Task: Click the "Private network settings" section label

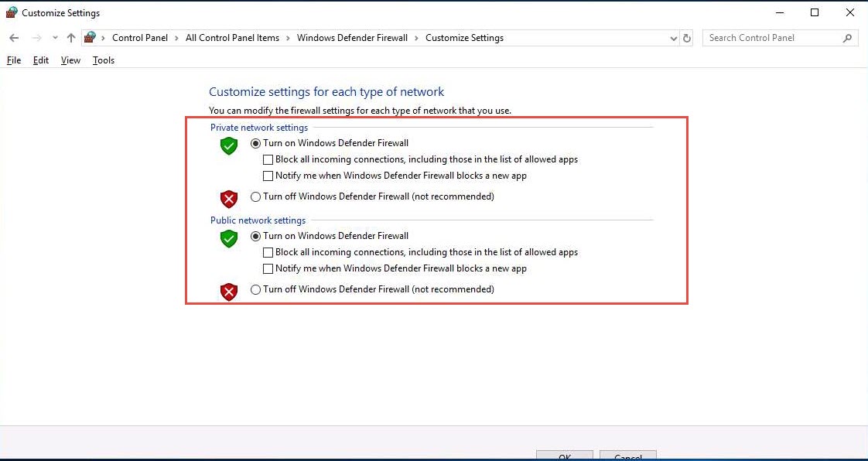Action: click(x=259, y=128)
